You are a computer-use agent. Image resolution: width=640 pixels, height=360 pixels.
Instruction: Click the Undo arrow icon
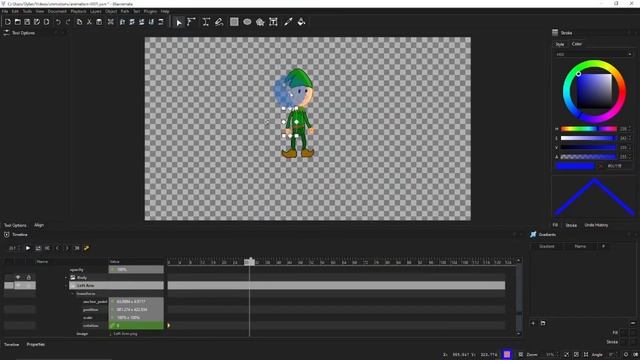tap(58, 22)
